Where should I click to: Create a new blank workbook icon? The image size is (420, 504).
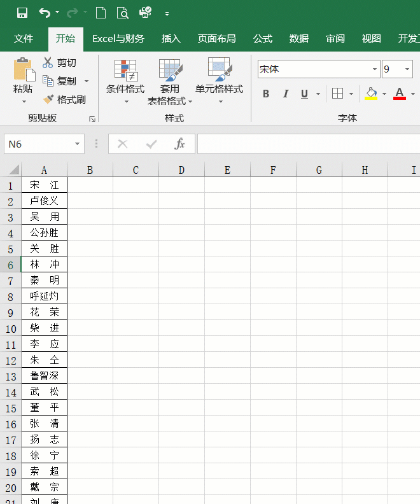(101, 13)
